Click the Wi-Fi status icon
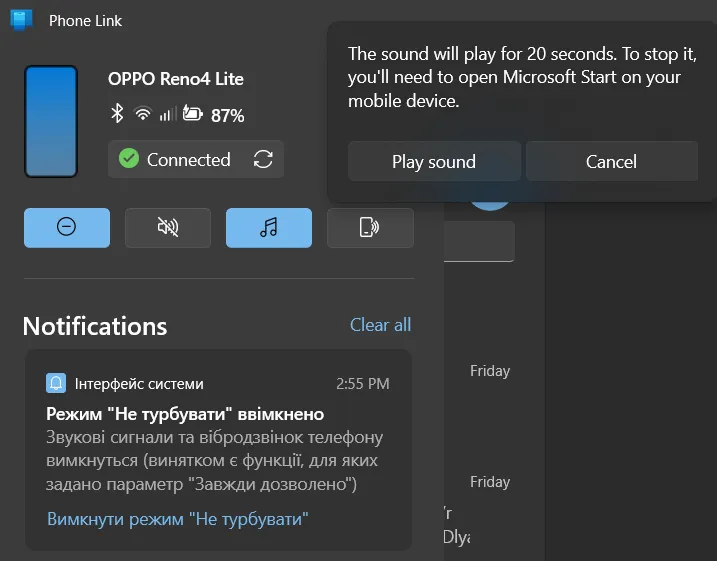Viewport: 717px width, 561px height. pyautogui.click(x=143, y=113)
